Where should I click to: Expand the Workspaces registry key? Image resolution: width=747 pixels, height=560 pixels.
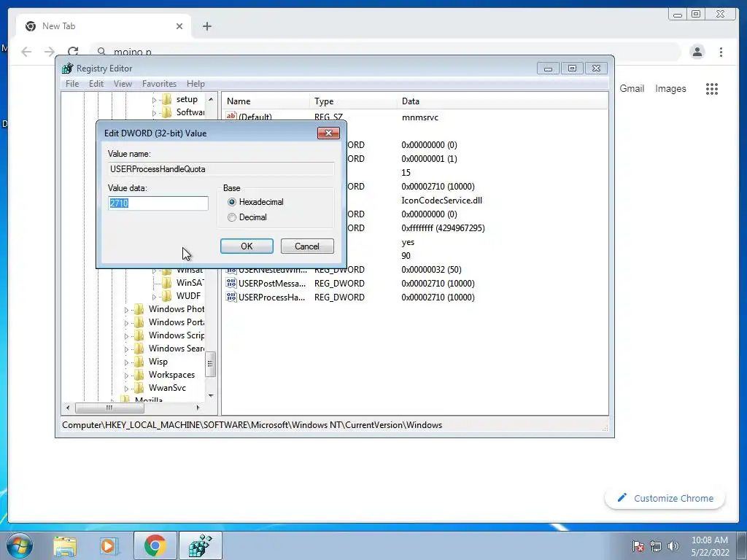[126, 376]
